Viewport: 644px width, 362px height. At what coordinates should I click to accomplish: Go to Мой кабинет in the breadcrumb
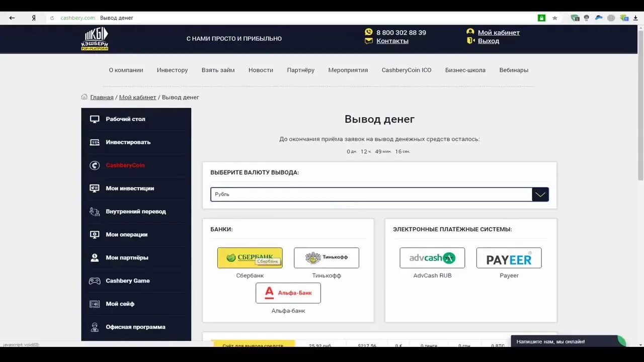[138, 98]
